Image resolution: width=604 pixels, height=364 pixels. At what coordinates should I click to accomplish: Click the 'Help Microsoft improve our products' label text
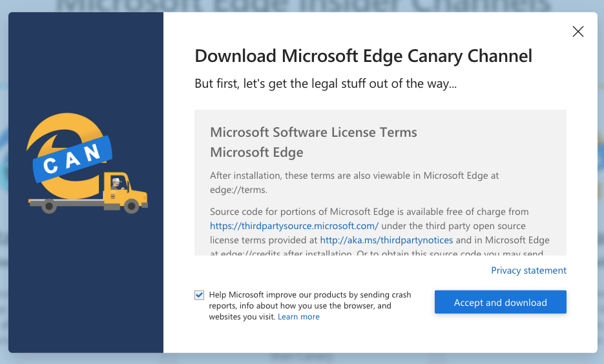coord(309,305)
